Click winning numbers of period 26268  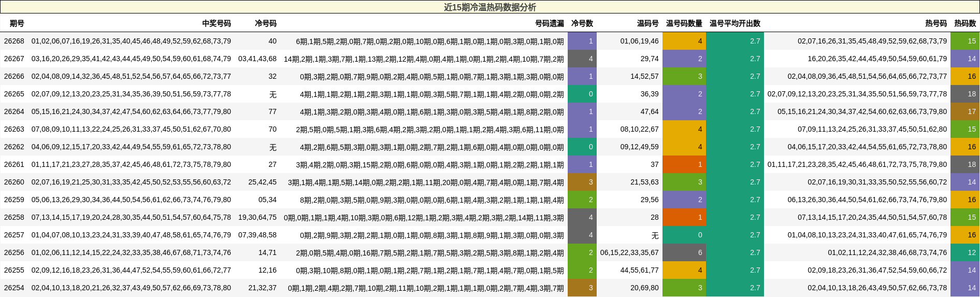click(x=131, y=41)
